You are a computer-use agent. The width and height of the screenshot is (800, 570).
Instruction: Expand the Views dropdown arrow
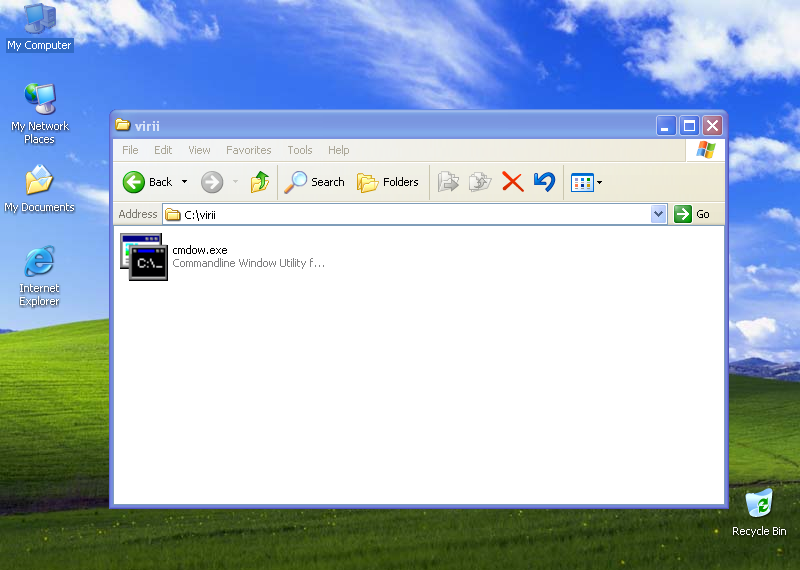pyautogui.click(x=599, y=182)
